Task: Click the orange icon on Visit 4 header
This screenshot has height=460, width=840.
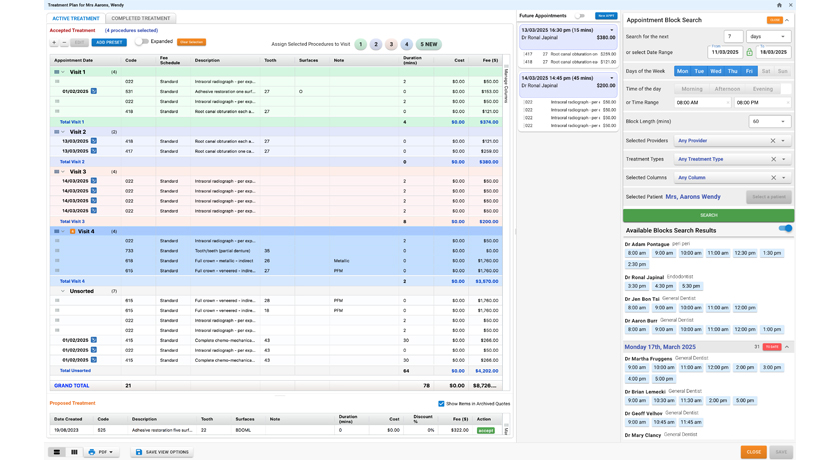Action: point(72,231)
